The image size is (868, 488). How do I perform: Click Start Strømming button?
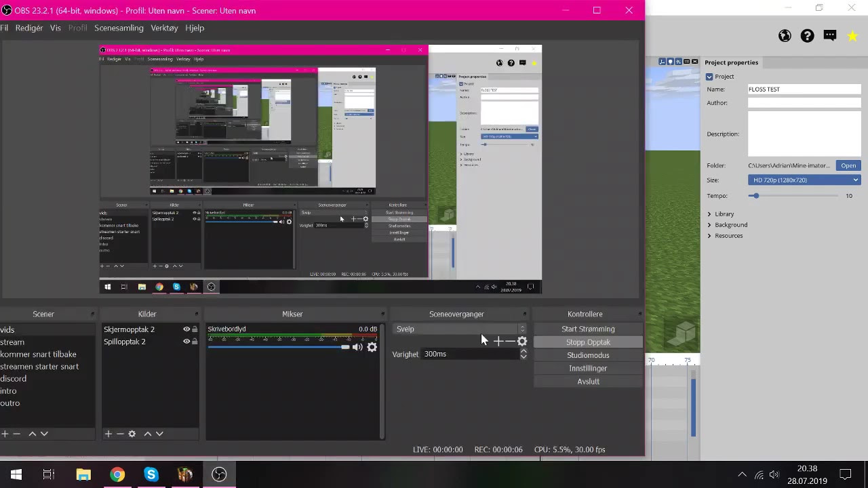point(588,329)
